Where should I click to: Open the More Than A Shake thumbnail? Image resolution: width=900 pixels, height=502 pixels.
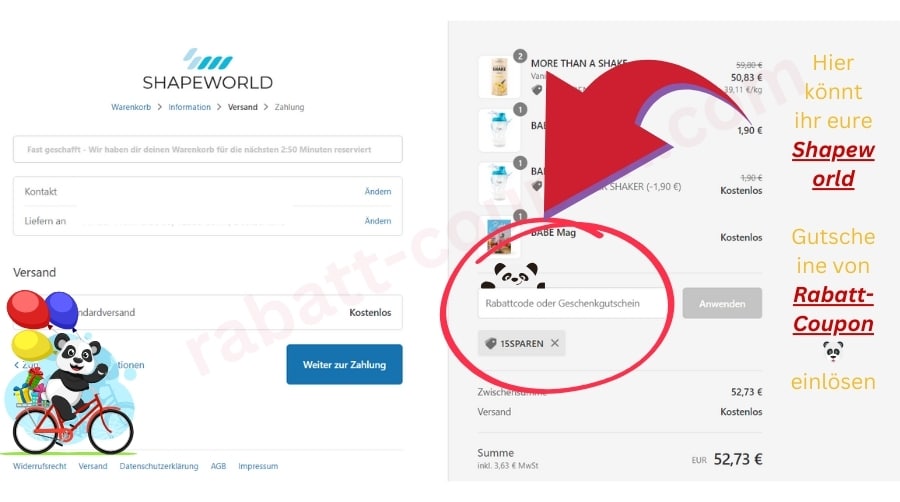point(499,77)
